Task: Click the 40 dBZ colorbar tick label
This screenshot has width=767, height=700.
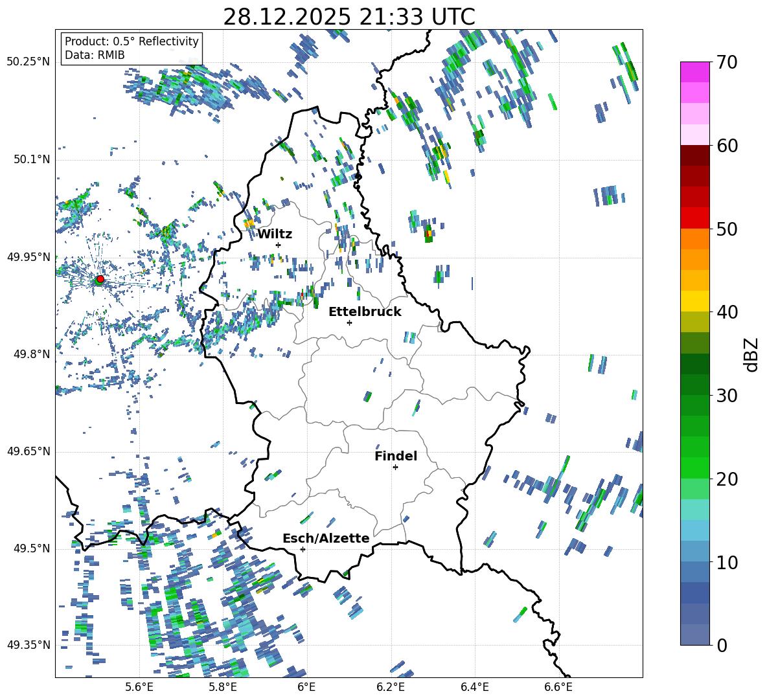Action: 727,312
